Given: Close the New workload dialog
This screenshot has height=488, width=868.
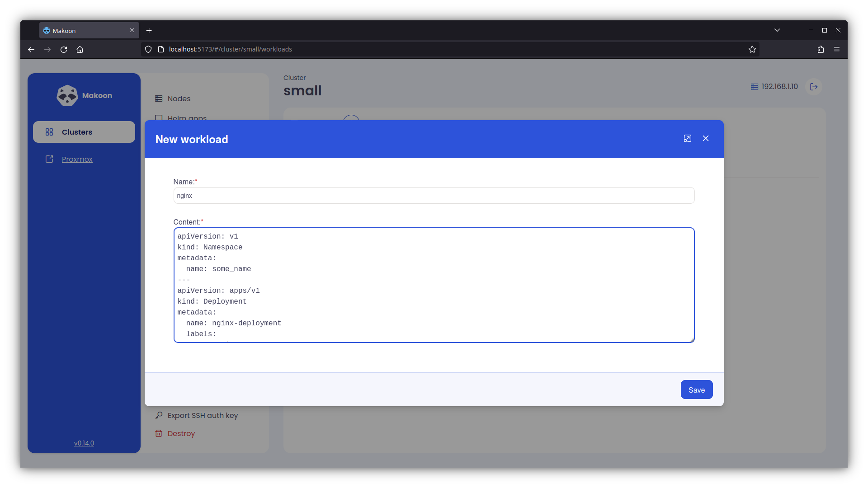Looking at the screenshot, I should [706, 139].
